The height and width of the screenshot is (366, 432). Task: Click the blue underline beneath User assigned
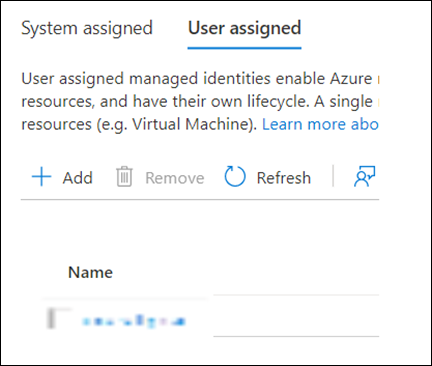pyautogui.click(x=244, y=48)
